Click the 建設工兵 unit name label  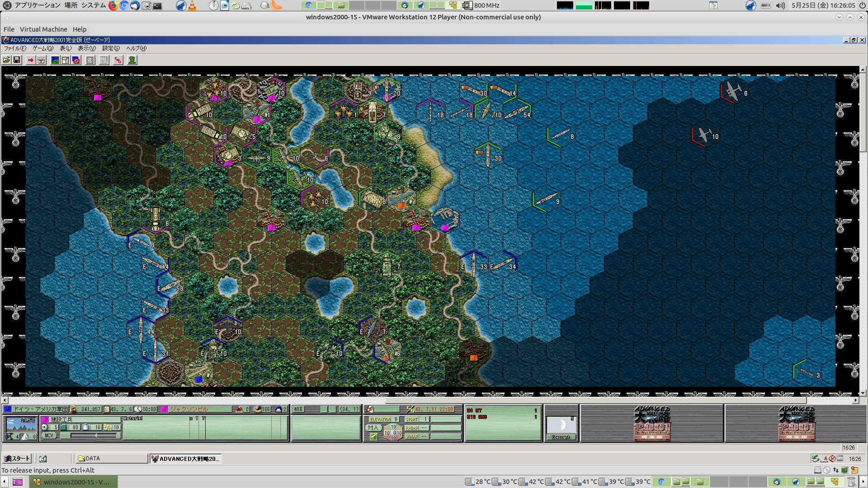(x=85, y=420)
